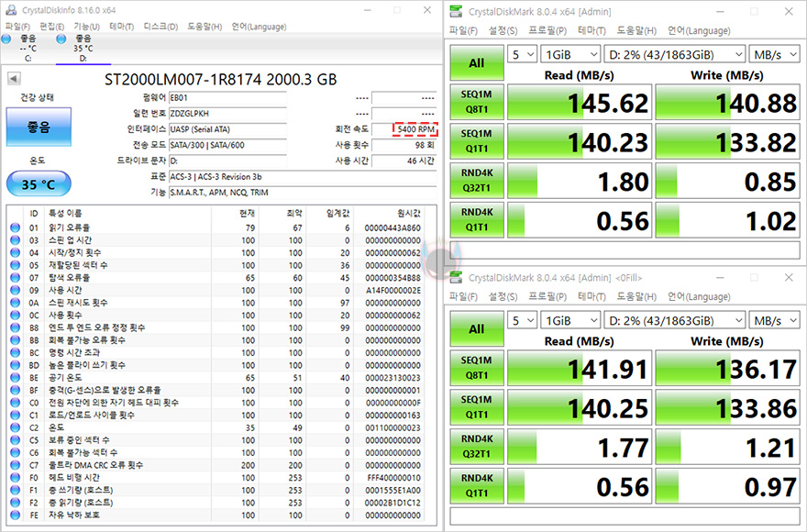The width and height of the screenshot is (807, 532).
Task: Click the firmware field EB01
Action: 227,98
